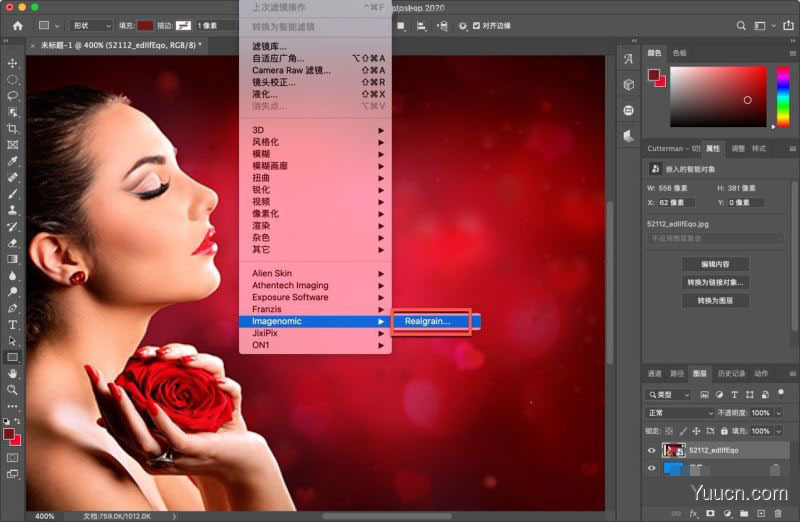800x522 pixels.
Task: Click the hue slider strip in color panel
Action: pos(783,97)
